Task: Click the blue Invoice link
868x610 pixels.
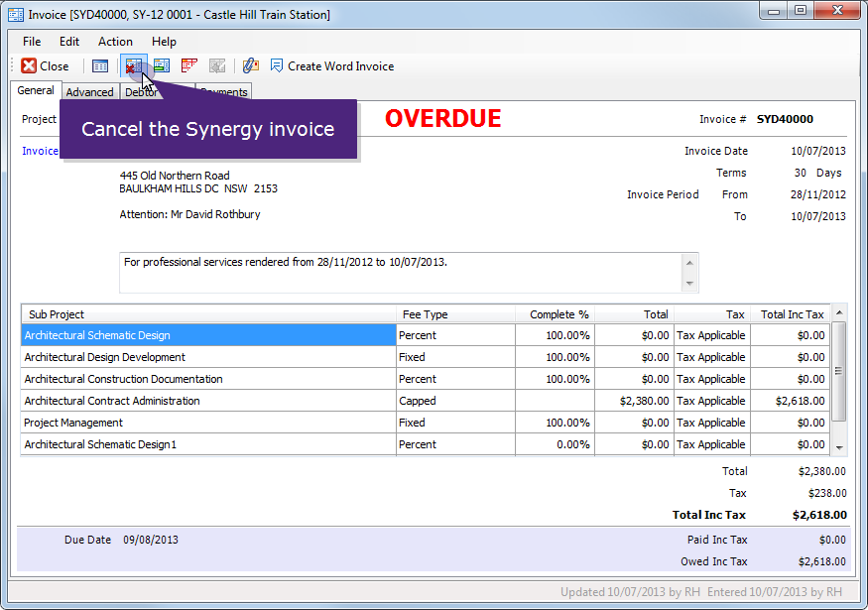Action: coord(40,151)
